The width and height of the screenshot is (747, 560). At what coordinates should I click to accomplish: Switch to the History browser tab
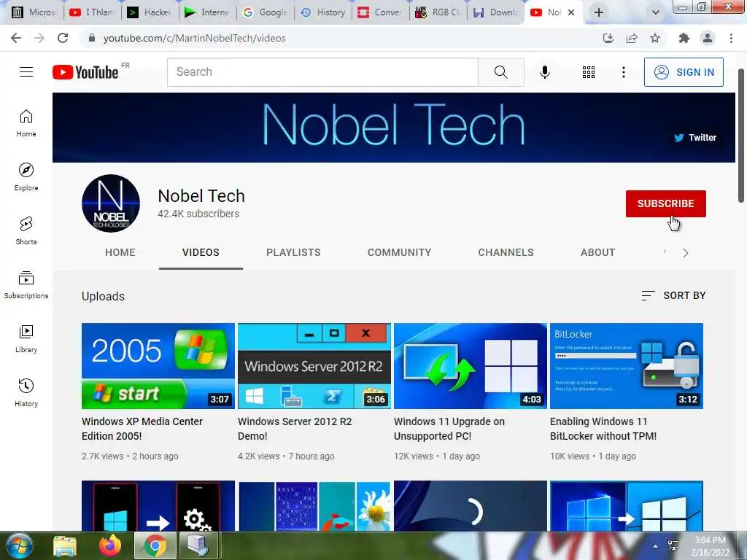(x=323, y=12)
